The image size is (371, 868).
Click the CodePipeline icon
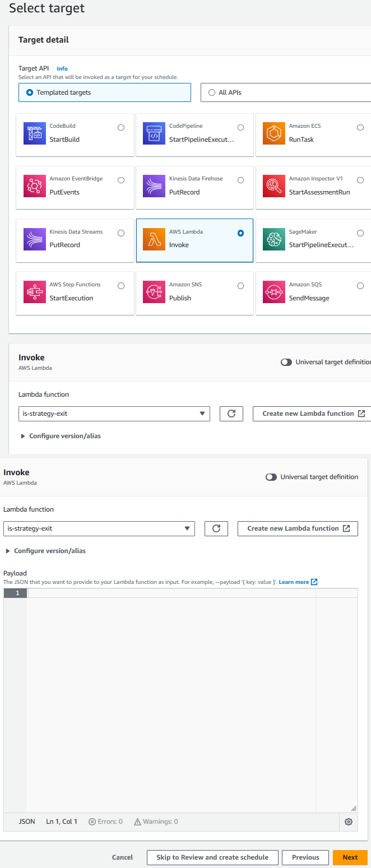click(x=154, y=133)
